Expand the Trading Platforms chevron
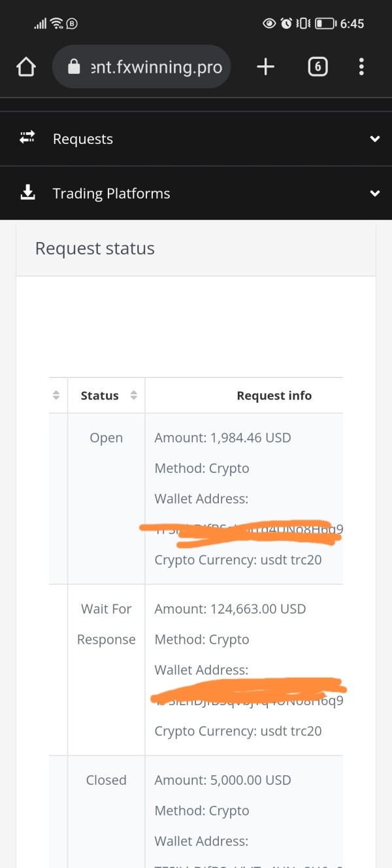This screenshot has width=392, height=868. coord(374,193)
